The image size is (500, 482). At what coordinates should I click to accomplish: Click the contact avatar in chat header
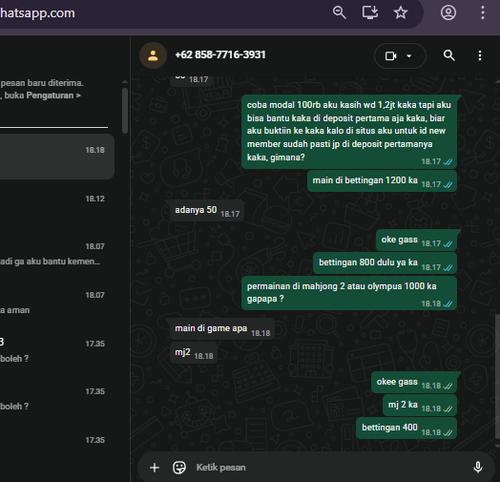pyautogui.click(x=153, y=55)
